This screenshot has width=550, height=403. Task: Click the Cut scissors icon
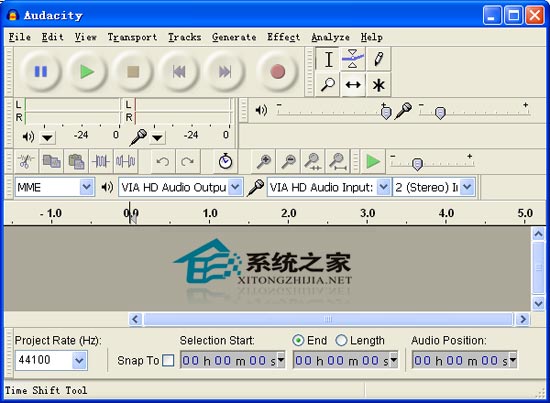pos(26,162)
